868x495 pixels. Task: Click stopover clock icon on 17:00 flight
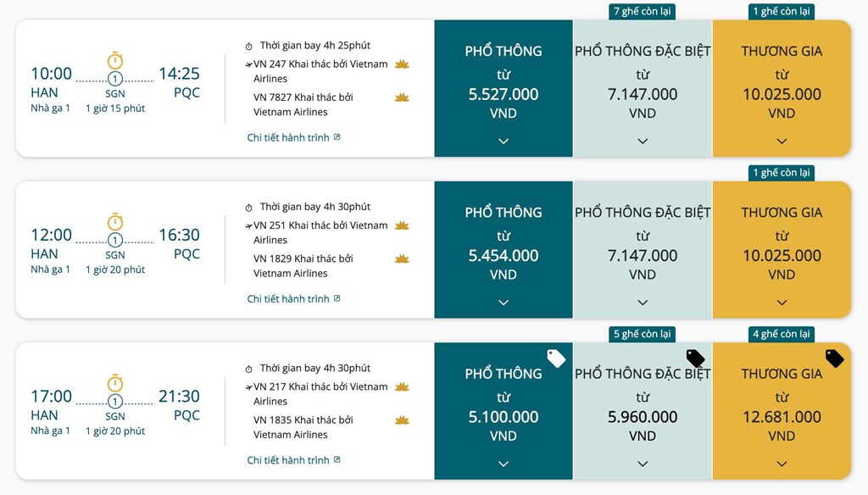point(115,383)
